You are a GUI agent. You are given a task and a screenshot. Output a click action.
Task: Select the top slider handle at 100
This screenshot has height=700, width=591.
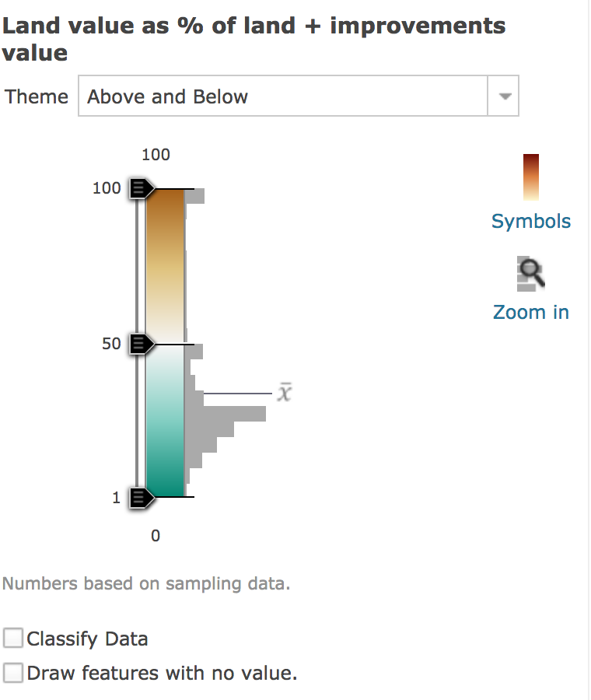(142, 188)
